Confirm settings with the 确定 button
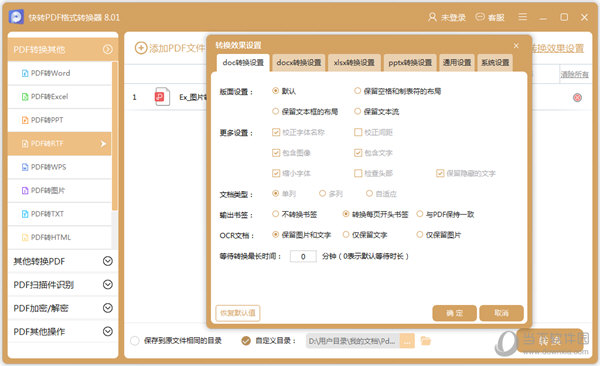 (455, 313)
